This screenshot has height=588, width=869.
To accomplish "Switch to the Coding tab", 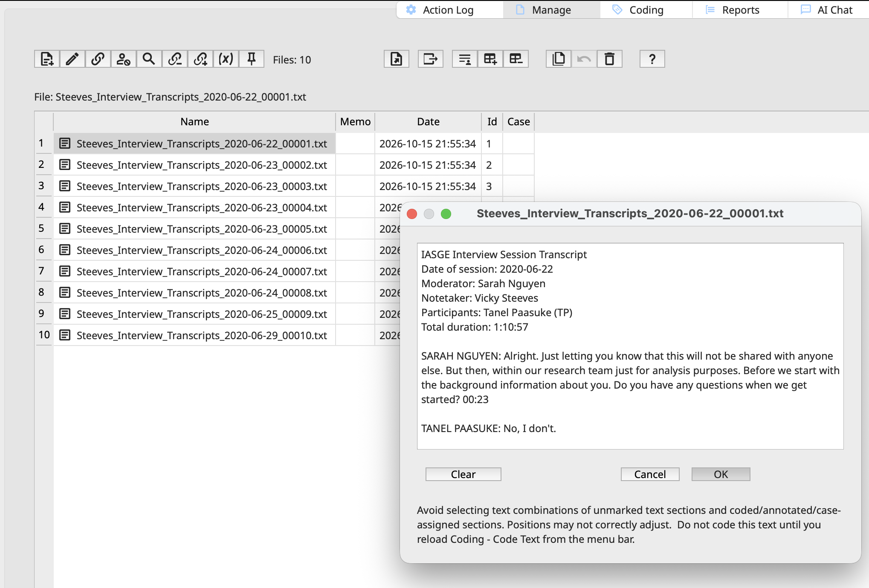I will [x=646, y=10].
